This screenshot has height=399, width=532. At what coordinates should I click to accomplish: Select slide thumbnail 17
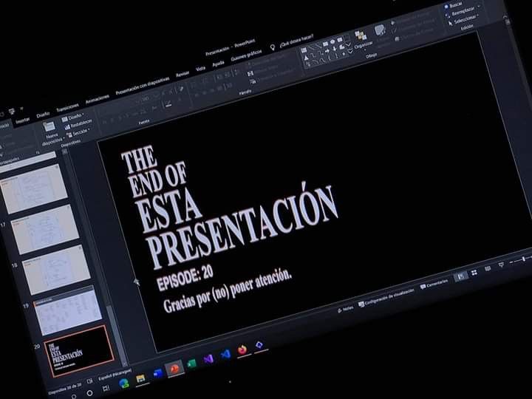point(45,229)
